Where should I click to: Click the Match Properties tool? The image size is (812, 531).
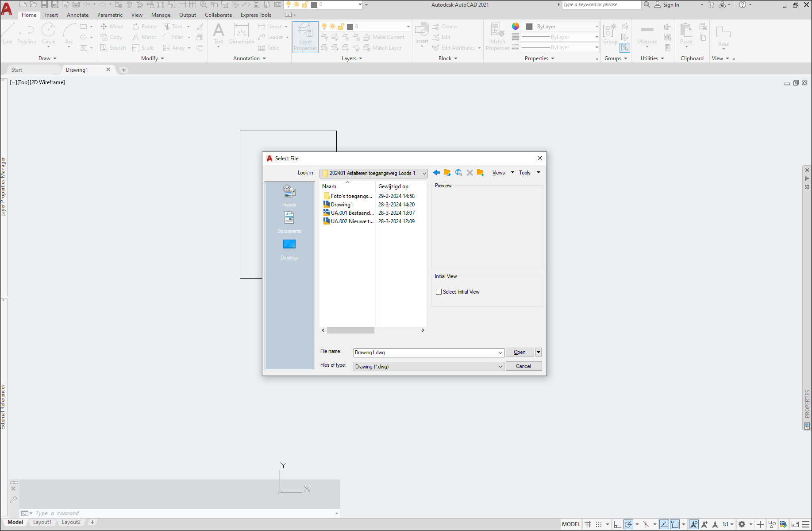pos(497,37)
